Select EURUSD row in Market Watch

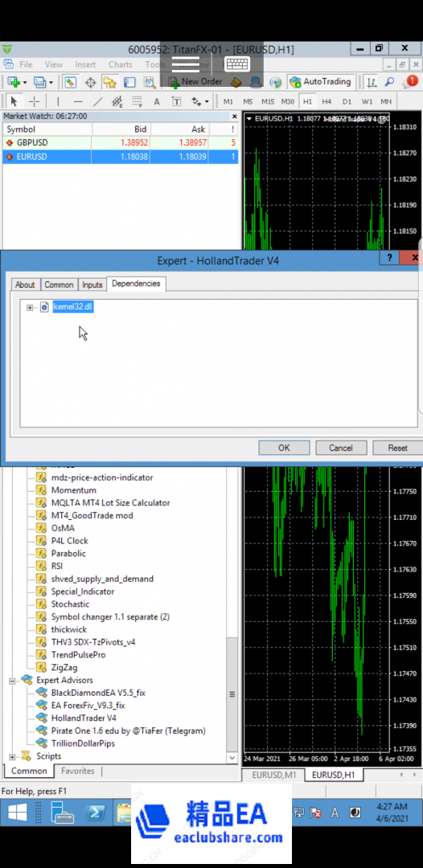(120, 157)
